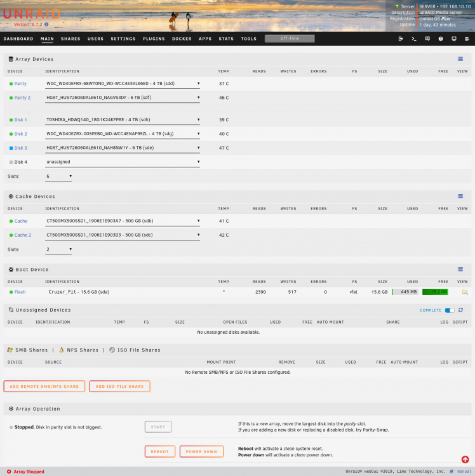The width and height of the screenshot is (475, 476).
Task: Open the Parity 2 disk identification dropdown
Action: tap(123, 98)
